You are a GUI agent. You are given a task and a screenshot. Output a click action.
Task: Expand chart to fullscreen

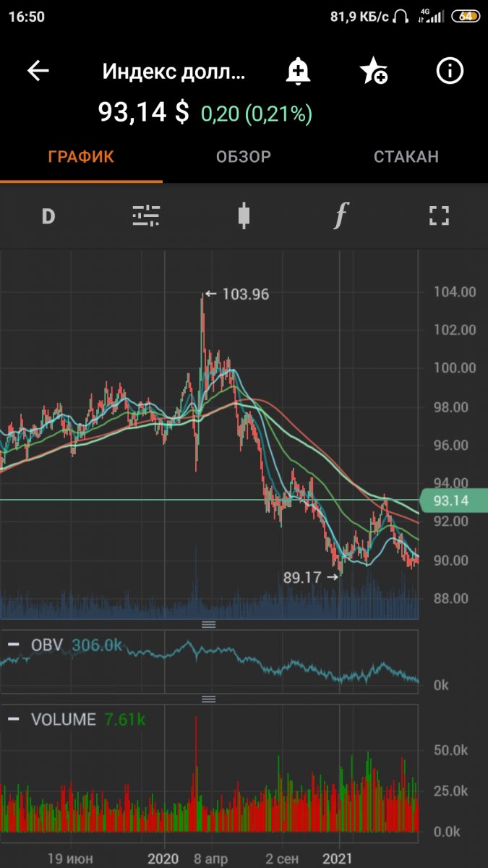(439, 216)
